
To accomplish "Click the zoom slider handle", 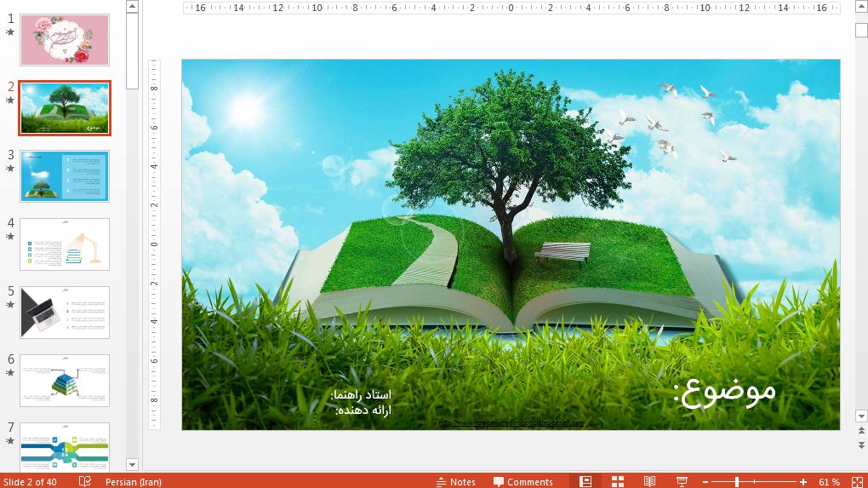I will pos(737,482).
